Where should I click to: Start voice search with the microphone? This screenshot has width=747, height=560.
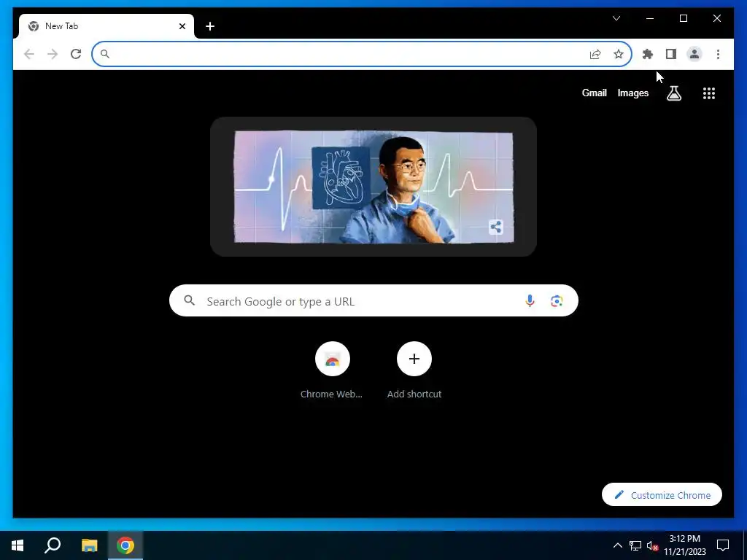pyautogui.click(x=530, y=301)
